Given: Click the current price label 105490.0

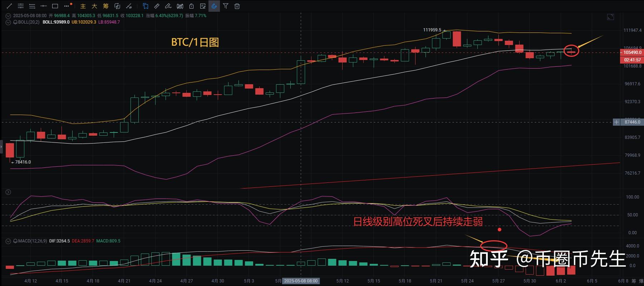Looking at the screenshot, I should click(631, 52).
